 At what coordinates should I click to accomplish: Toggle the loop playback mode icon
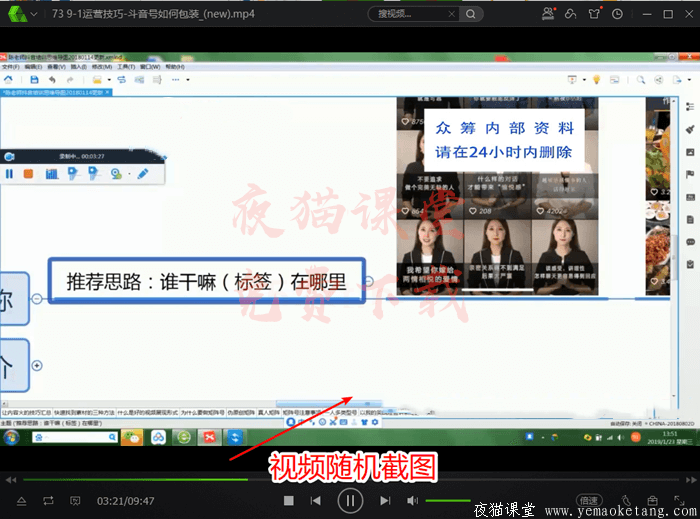[x=48, y=501]
